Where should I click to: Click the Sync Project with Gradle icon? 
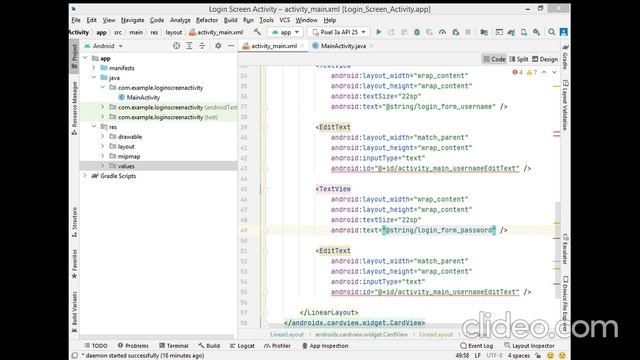click(x=511, y=32)
